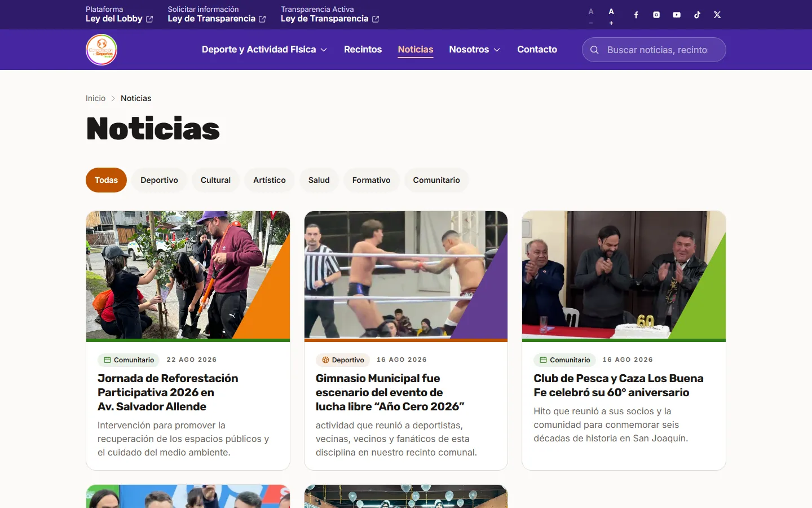Filter news by Cultural
812x508 pixels.
point(215,180)
